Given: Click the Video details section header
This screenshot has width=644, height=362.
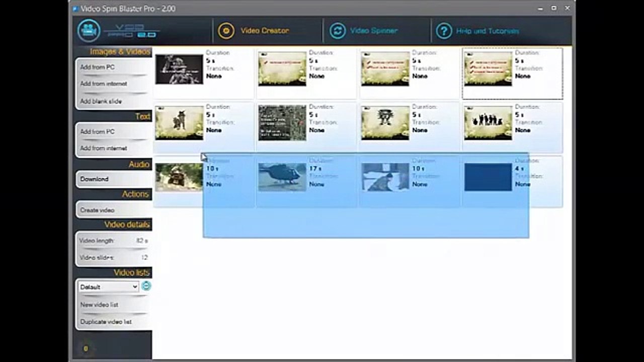Looking at the screenshot, I should [x=127, y=225].
